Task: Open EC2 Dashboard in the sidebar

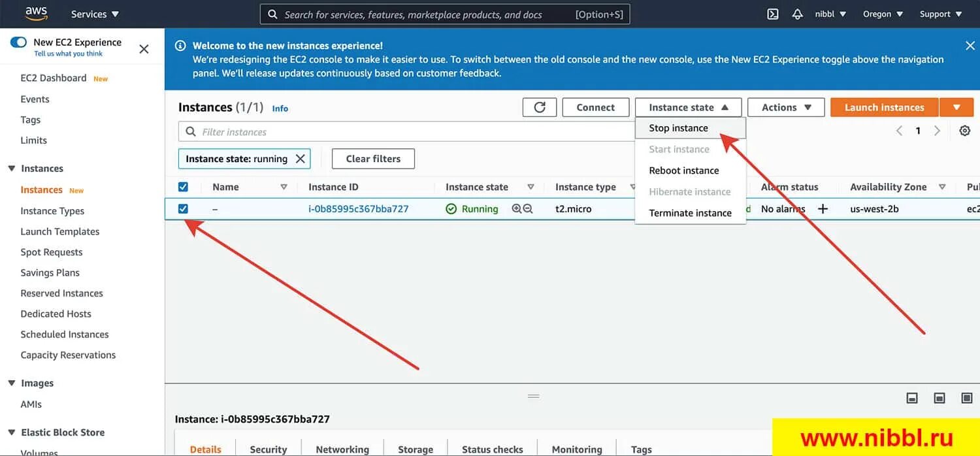Action: pyautogui.click(x=54, y=78)
